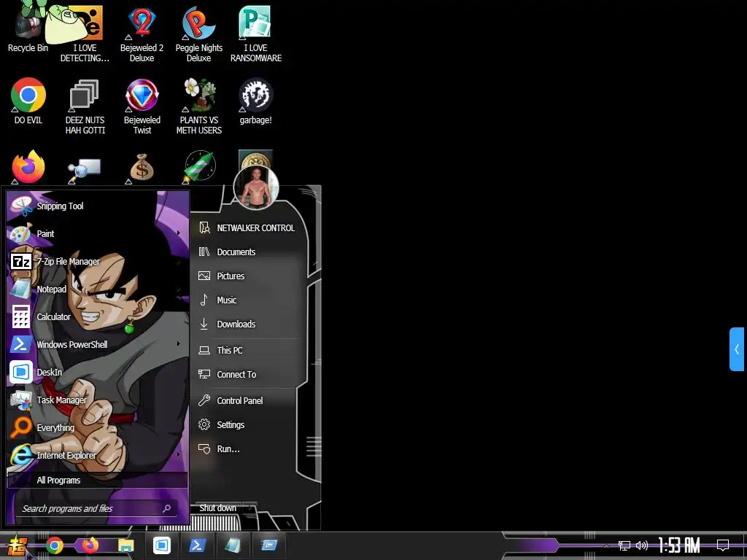Viewport: 747px width, 560px height.
Task: Open the Firefox desktop shortcut
Action: (28, 167)
